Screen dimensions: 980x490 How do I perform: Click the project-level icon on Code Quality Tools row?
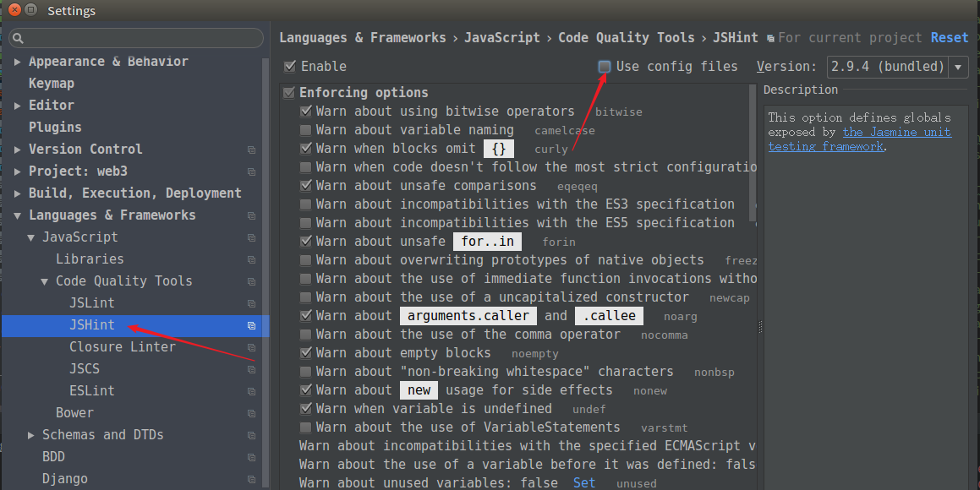coord(251,281)
